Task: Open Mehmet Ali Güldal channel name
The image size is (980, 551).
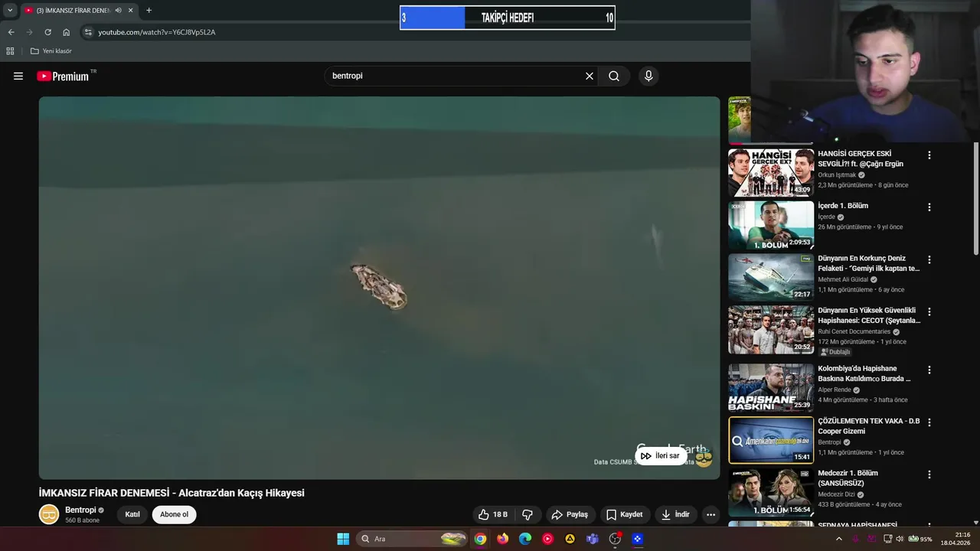Action: (x=842, y=279)
